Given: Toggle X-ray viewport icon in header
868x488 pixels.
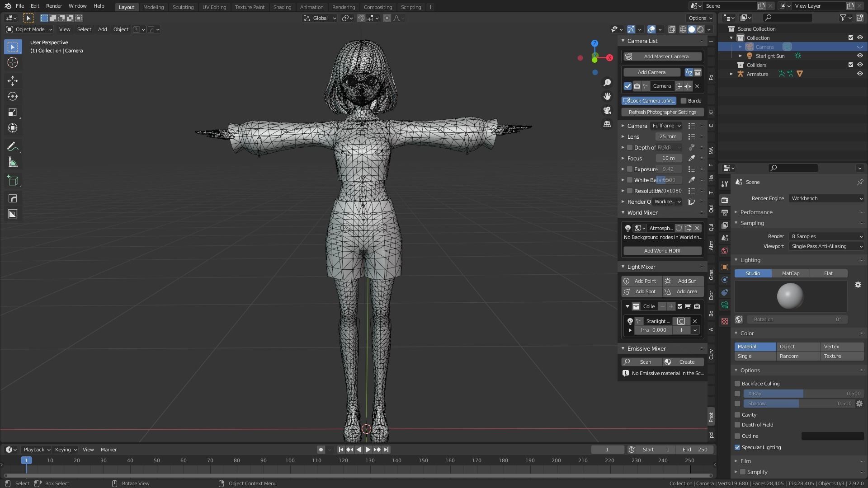Looking at the screenshot, I should pyautogui.click(x=672, y=29).
